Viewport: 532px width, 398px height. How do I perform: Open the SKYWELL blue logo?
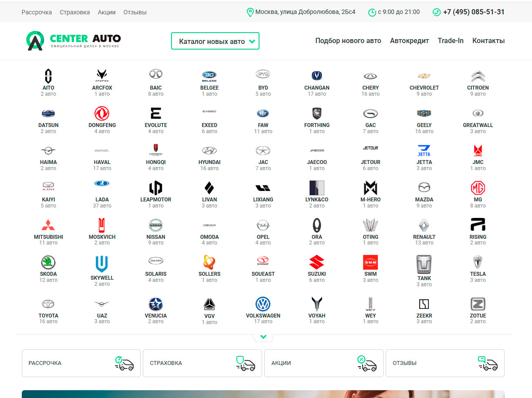pos(102,264)
